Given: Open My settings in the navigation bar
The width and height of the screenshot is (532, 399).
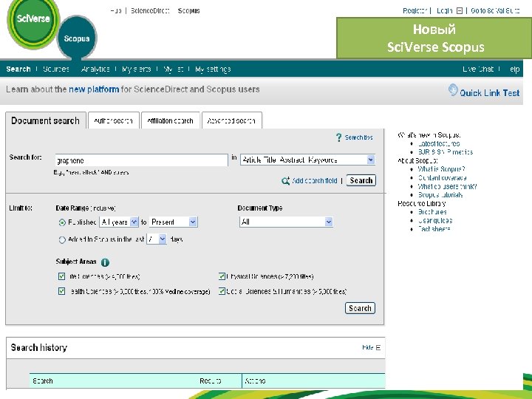Looking at the screenshot, I should click(213, 69).
